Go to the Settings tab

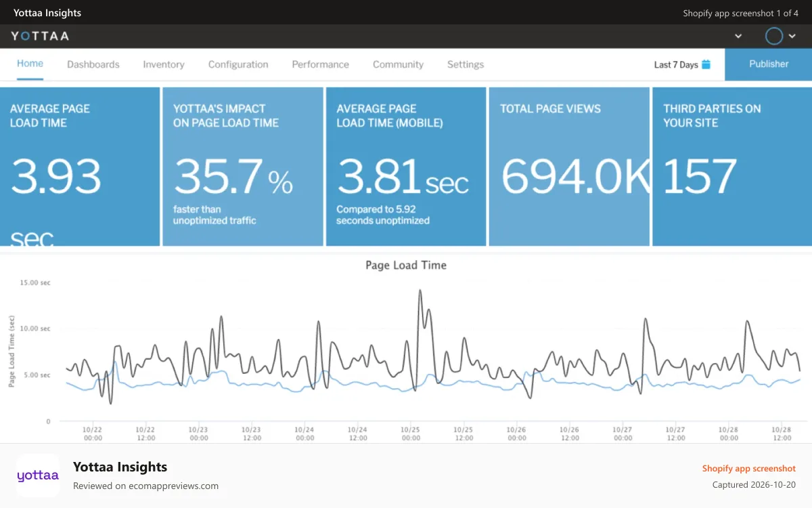coord(466,64)
